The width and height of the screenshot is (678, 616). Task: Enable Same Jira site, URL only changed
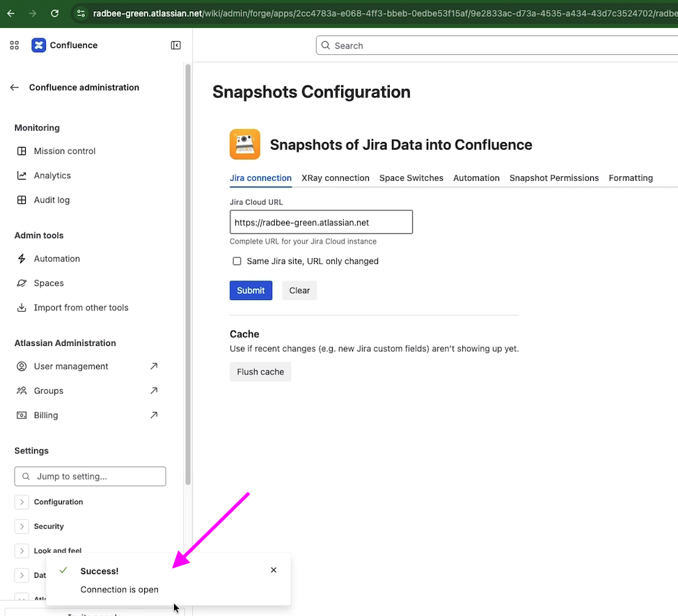[x=237, y=261]
